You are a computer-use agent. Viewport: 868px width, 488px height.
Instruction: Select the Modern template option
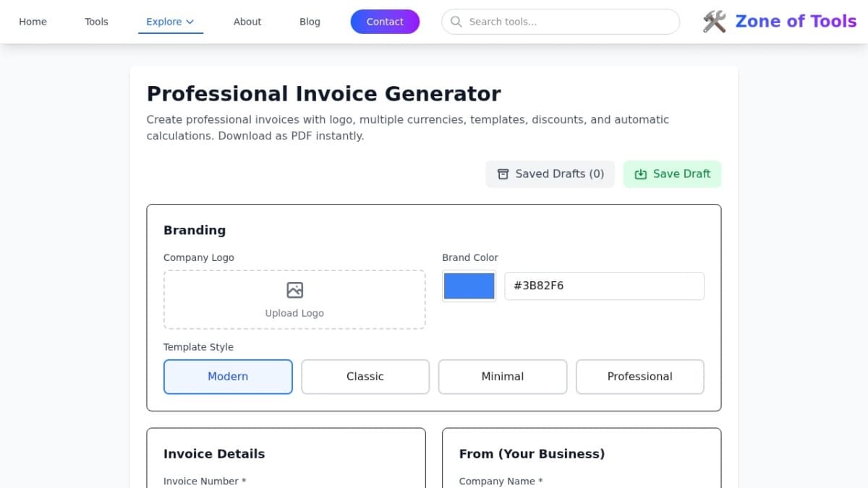pyautogui.click(x=227, y=376)
